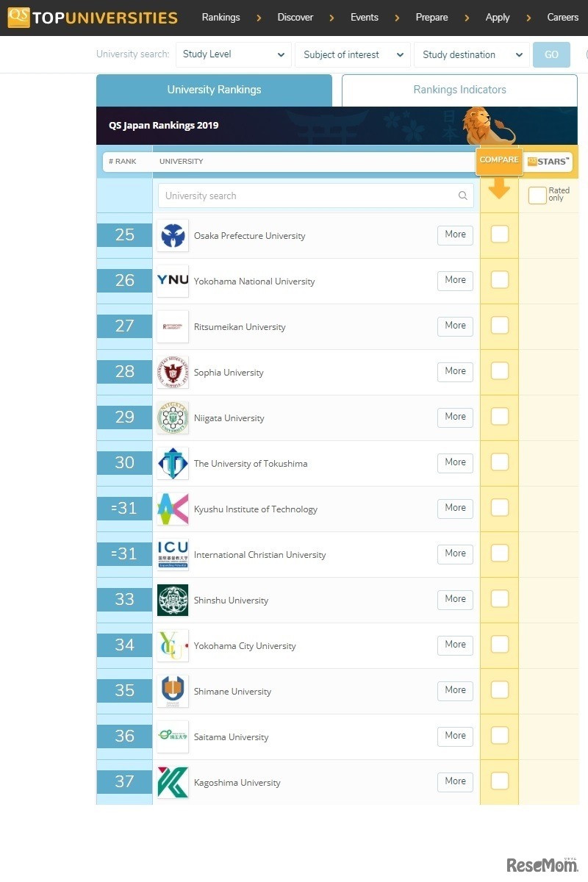Open the Discover menu
This screenshot has width=588, height=882.
coord(295,17)
